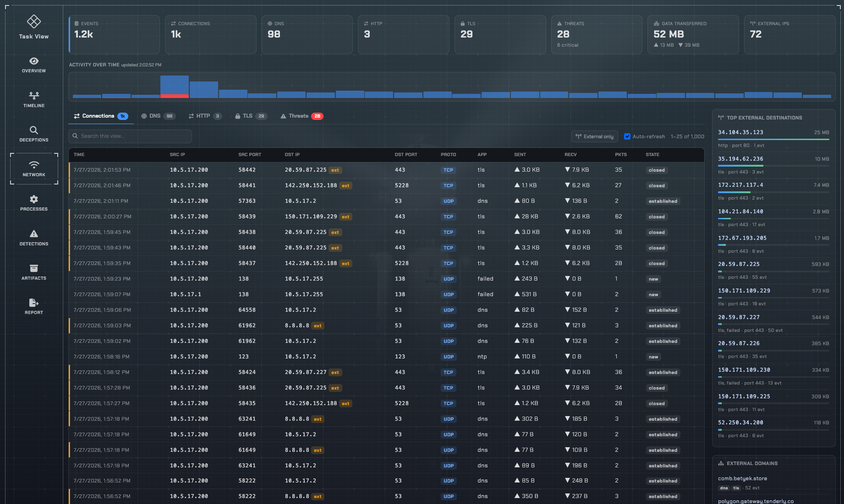
Task: Toggle the External only filter
Action: coord(595,136)
